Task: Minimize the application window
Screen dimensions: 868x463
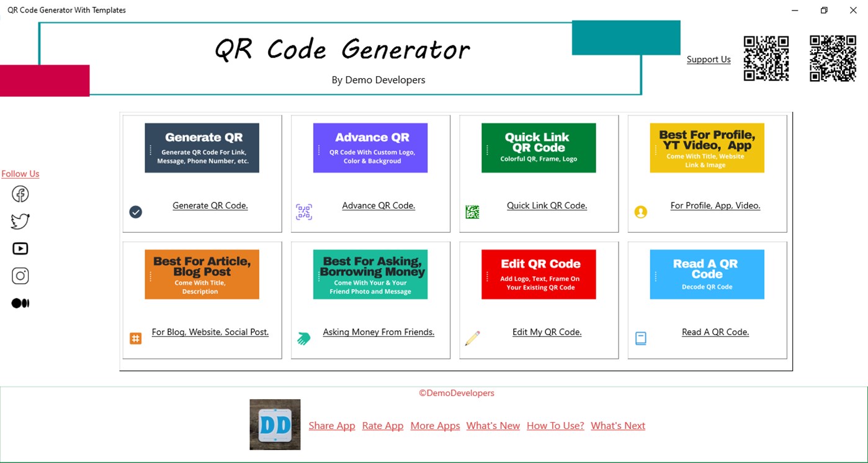Action: click(x=795, y=10)
